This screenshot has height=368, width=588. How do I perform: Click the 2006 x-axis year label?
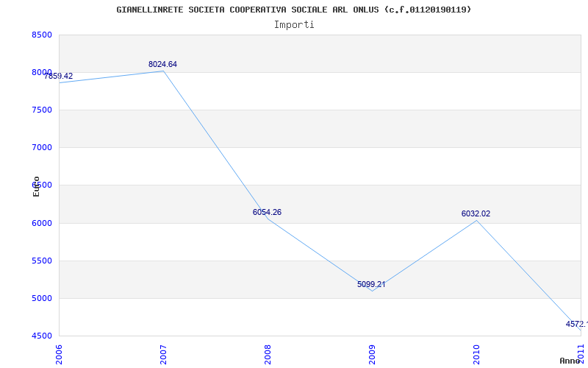pyautogui.click(x=59, y=355)
